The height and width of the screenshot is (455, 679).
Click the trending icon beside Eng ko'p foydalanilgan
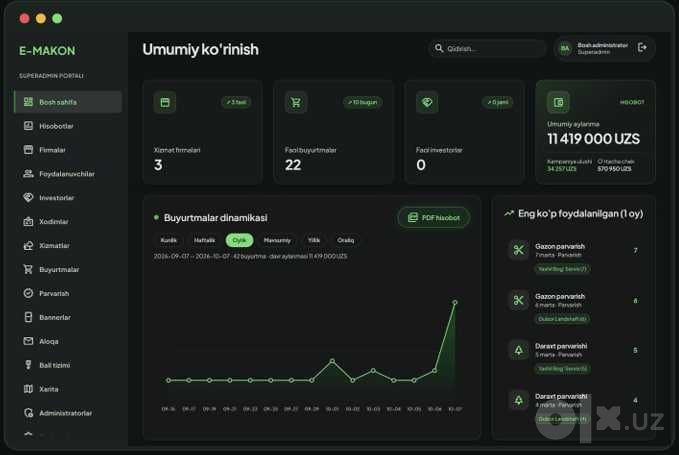(x=509, y=213)
